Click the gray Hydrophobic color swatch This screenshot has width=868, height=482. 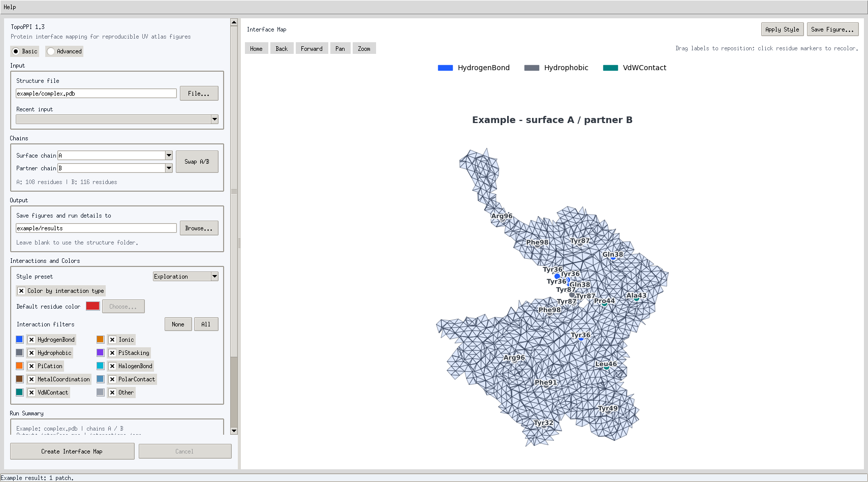(19, 353)
